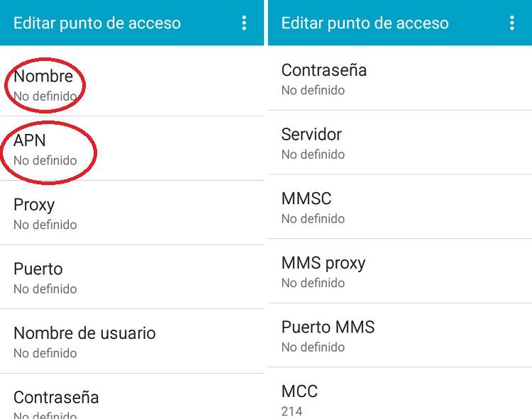The width and height of the screenshot is (532, 419).
Task: Tap Contraseña on the left screen
Action: (x=132, y=396)
